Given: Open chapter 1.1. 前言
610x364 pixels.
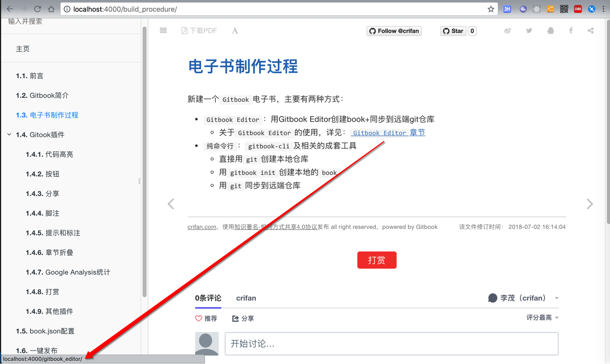Looking at the screenshot, I should click(29, 76).
